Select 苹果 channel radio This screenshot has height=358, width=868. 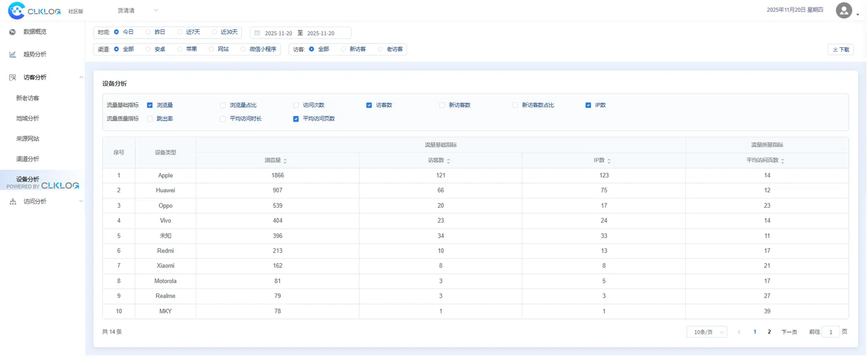(x=180, y=49)
